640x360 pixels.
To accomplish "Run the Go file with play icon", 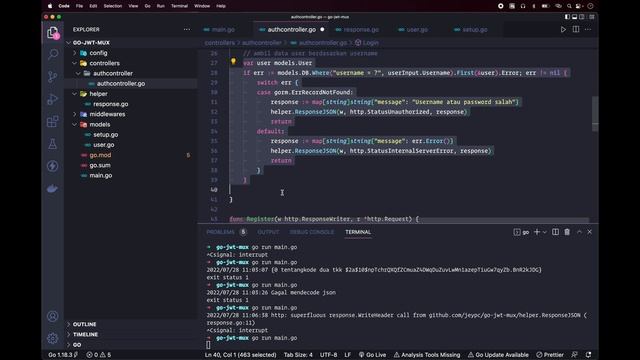I will tap(563, 29).
